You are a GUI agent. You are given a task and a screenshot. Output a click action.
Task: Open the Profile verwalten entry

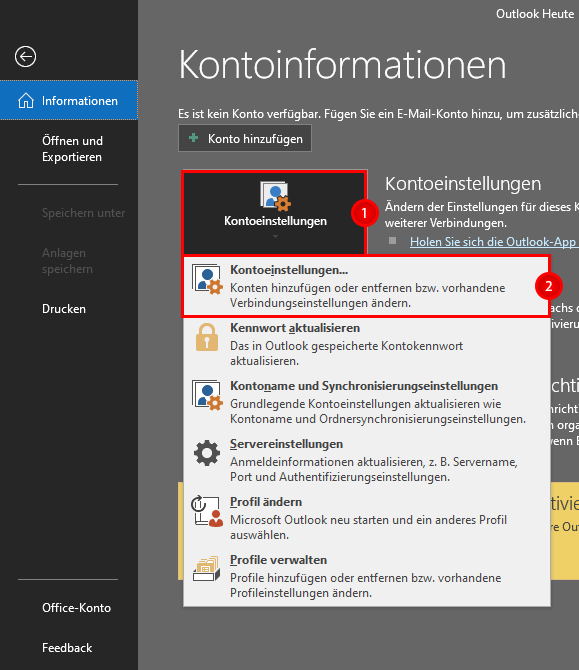coord(366,576)
